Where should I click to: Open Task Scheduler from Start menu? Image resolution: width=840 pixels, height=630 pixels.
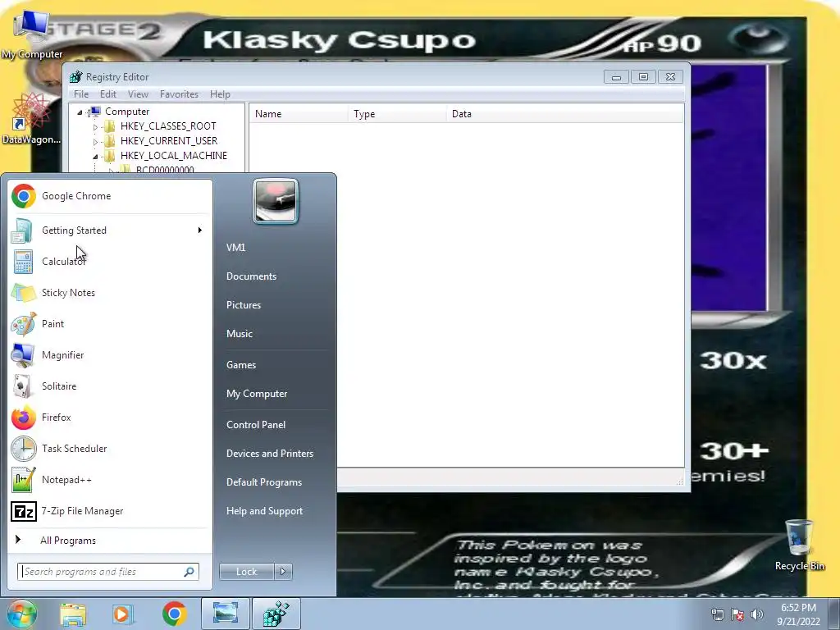coord(110,449)
